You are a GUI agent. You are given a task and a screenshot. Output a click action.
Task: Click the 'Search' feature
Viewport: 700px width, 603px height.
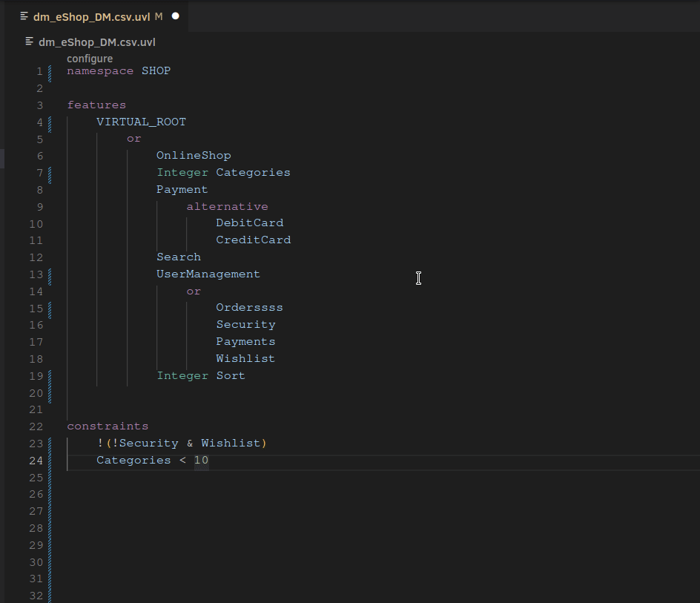pos(179,257)
